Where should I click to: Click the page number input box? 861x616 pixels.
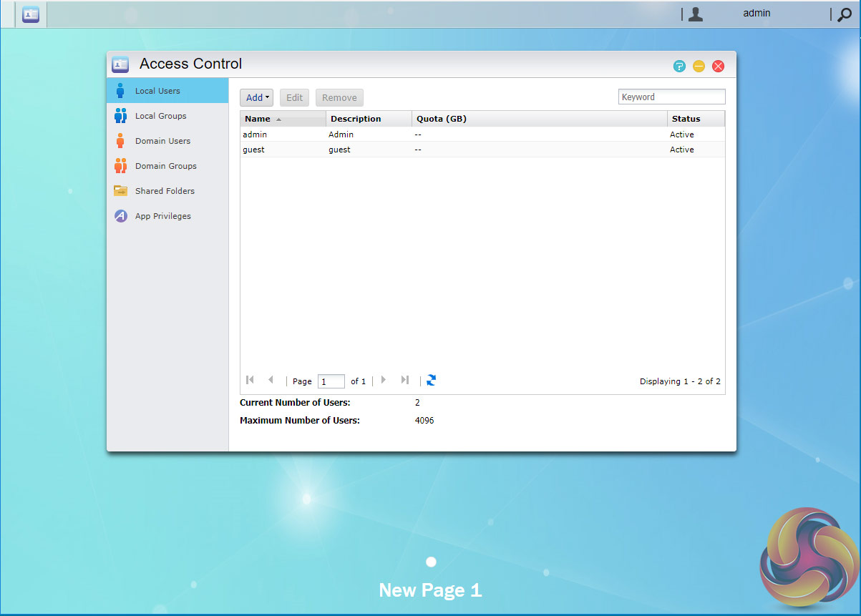[x=331, y=381]
